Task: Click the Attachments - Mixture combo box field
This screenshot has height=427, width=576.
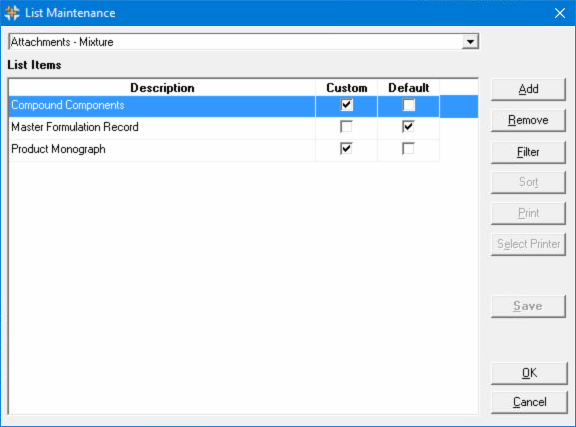Action: 244,42
